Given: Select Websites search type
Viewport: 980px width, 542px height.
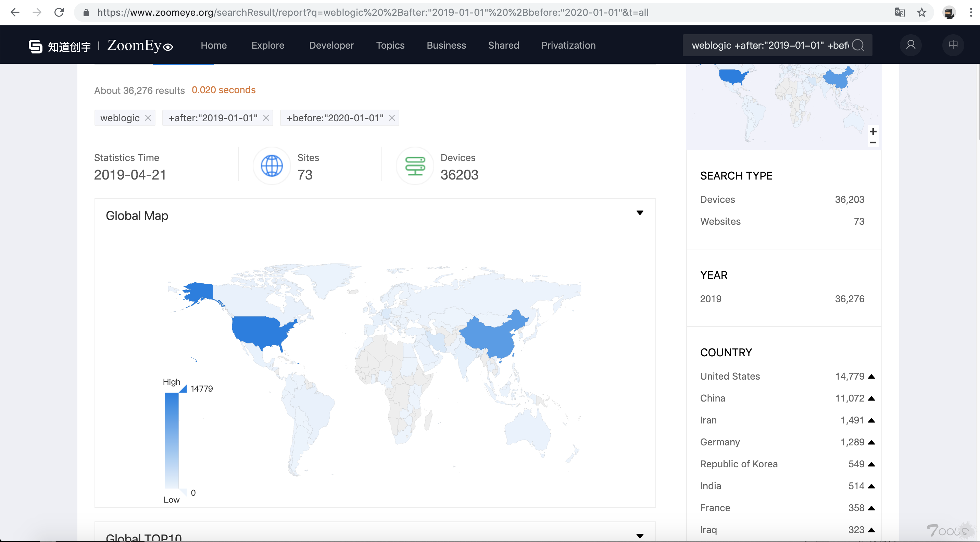Looking at the screenshot, I should (x=720, y=222).
